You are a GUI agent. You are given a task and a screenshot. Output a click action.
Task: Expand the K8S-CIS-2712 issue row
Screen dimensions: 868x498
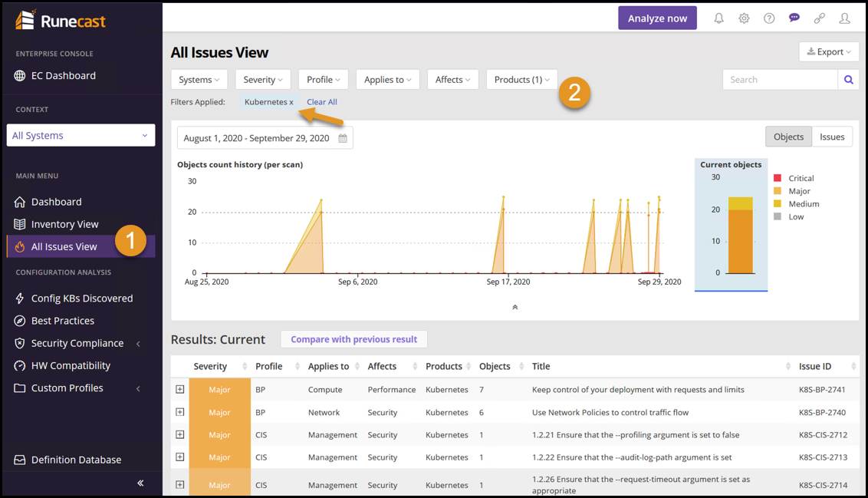coord(180,435)
